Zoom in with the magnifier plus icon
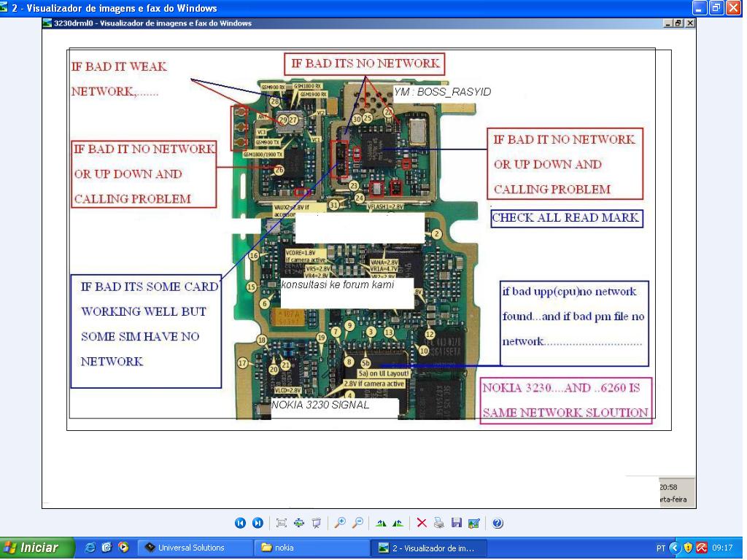 pyautogui.click(x=340, y=523)
